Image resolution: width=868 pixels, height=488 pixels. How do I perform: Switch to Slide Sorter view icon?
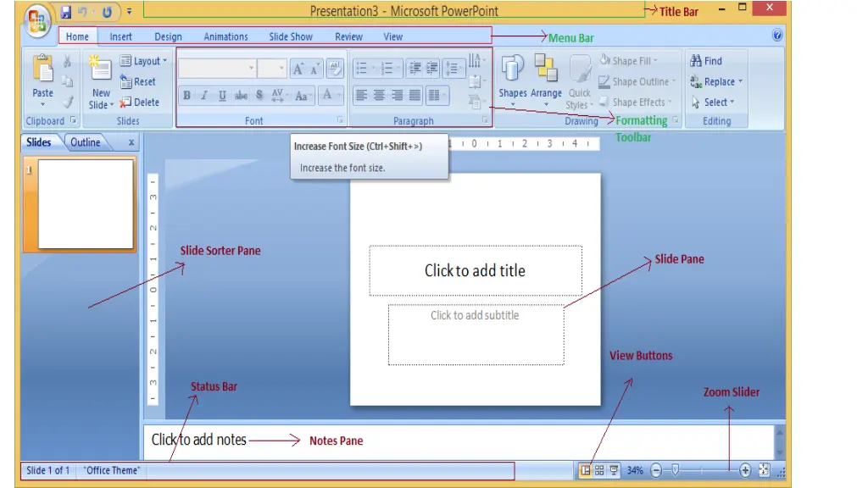(x=599, y=470)
